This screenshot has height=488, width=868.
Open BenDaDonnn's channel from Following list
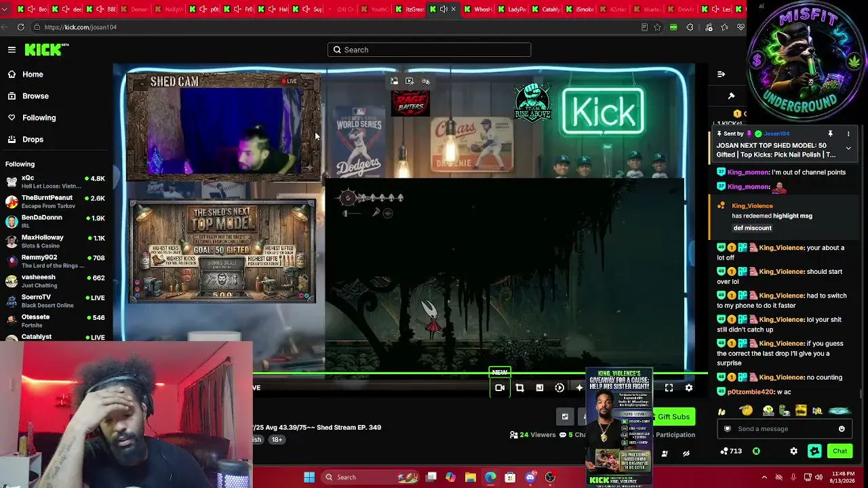[x=54, y=221]
